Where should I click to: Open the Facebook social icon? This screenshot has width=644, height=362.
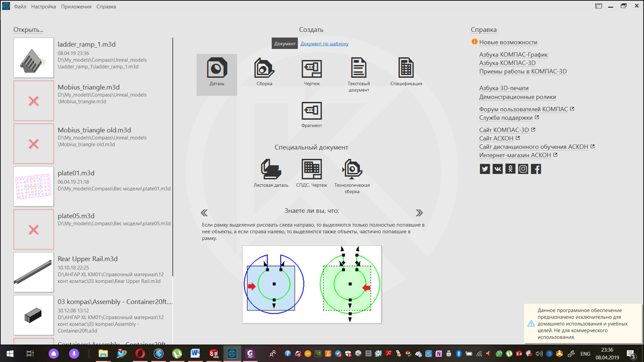[x=536, y=169]
